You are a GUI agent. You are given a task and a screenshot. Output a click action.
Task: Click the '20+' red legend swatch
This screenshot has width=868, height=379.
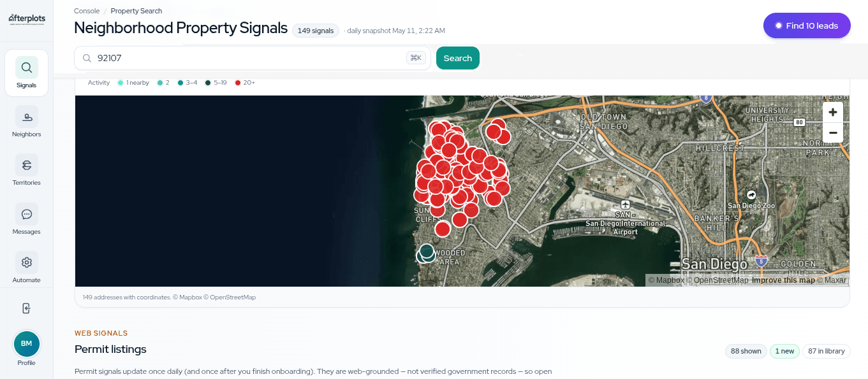(238, 83)
